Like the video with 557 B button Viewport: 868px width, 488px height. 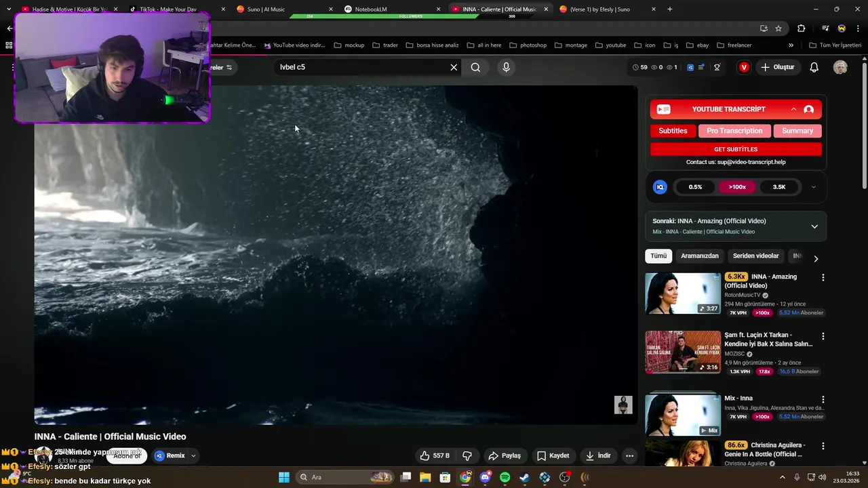[435, 455]
